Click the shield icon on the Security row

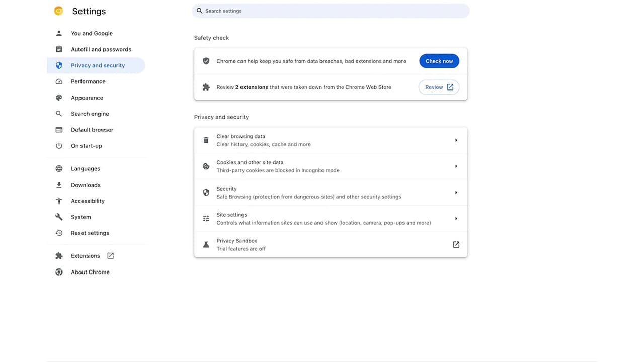[206, 192]
